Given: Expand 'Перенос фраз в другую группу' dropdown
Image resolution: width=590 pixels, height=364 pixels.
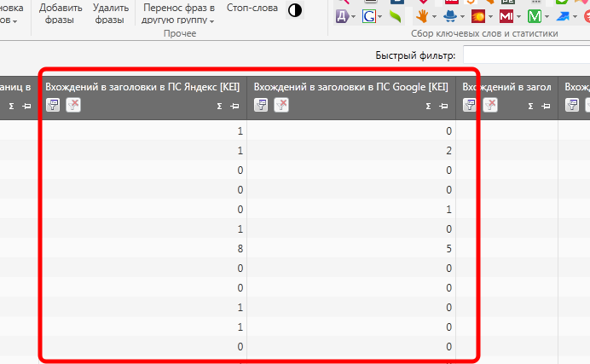Looking at the screenshot, I should click(211, 20).
